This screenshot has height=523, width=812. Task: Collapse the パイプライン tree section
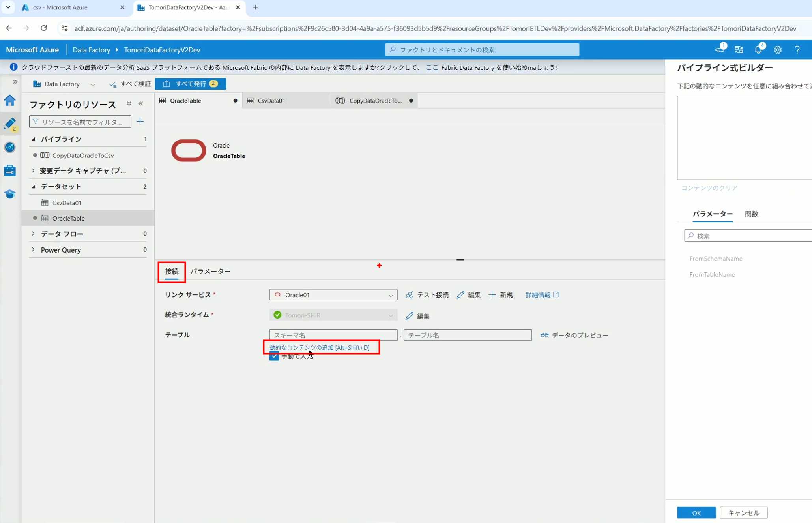pyautogui.click(x=34, y=139)
